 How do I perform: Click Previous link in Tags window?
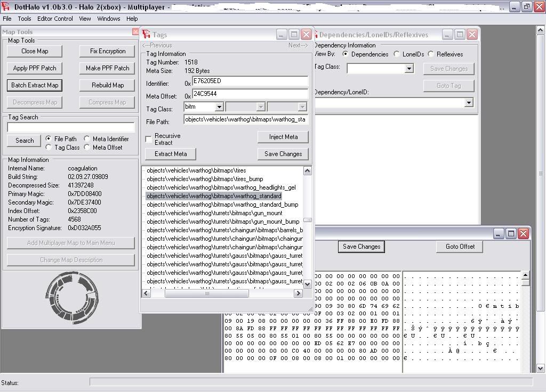(x=157, y=45)
